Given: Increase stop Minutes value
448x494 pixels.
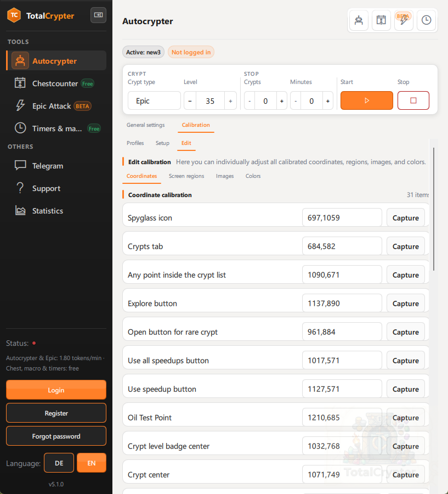Looking at the screenshot, I should (x=328, y=101).
